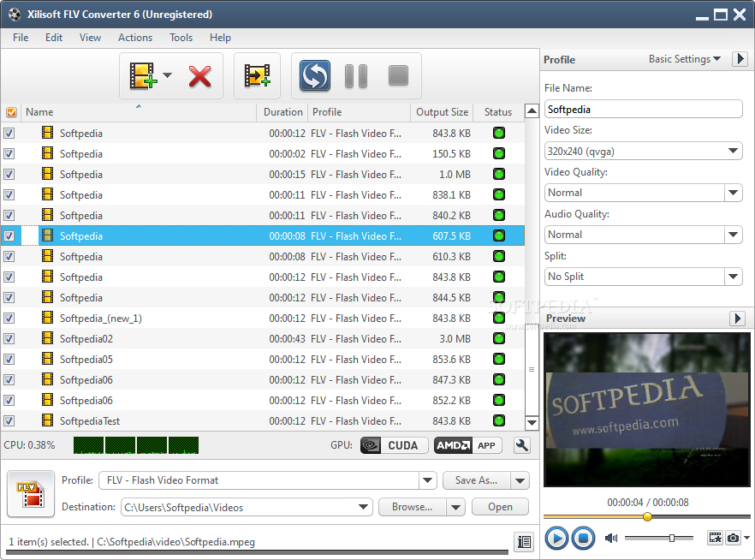This screenshot has width=755, height=560.
Task: Click the large FLV profile icon
Action: pyautogui.click(x=31, y=494)
